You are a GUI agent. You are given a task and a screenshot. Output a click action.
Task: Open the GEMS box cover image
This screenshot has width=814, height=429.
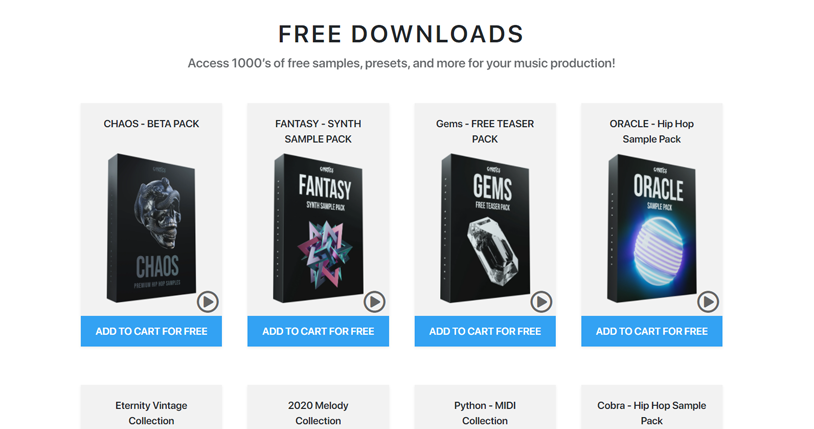click(485, 227)
